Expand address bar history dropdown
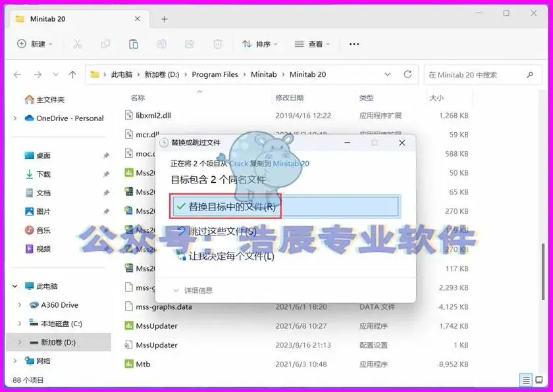This screenshot has height=392, width=553. point(387,75)
